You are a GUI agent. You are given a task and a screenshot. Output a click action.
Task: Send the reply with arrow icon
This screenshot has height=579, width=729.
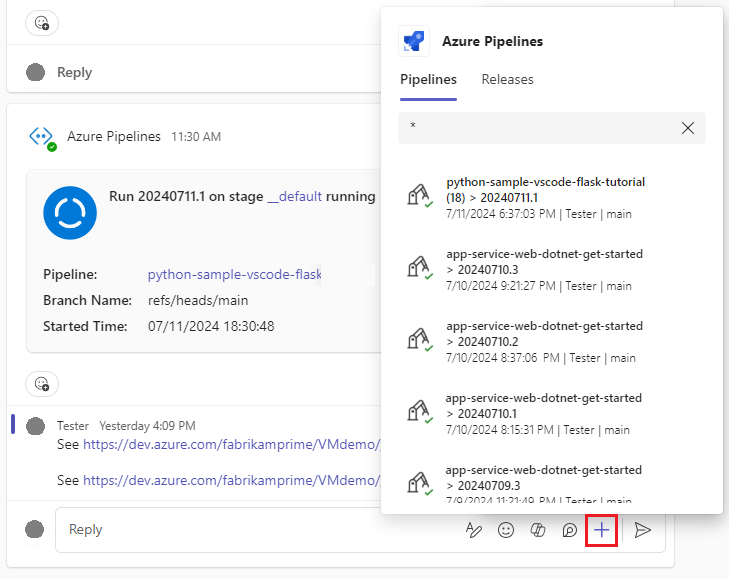(x=643, y=530)
